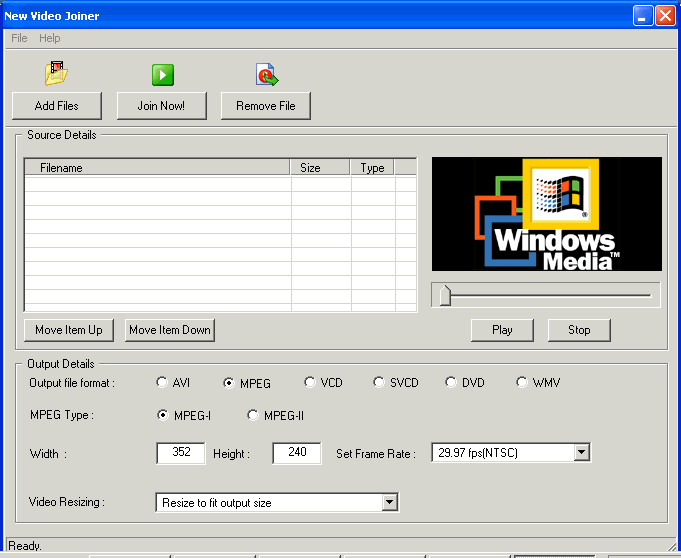
Task: Close the New Video Joiner window
Action: click(x=665, y=16)
